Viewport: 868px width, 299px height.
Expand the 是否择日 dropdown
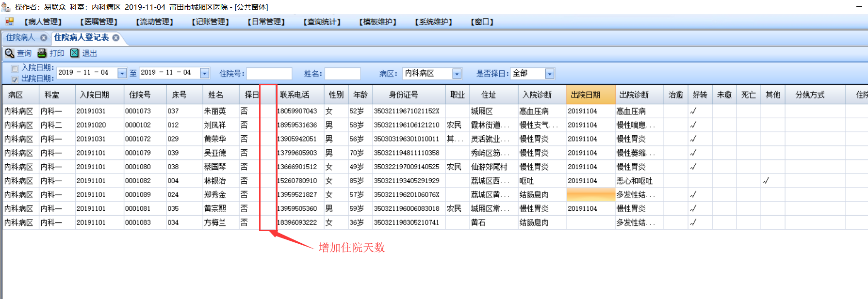click(549, 74)
